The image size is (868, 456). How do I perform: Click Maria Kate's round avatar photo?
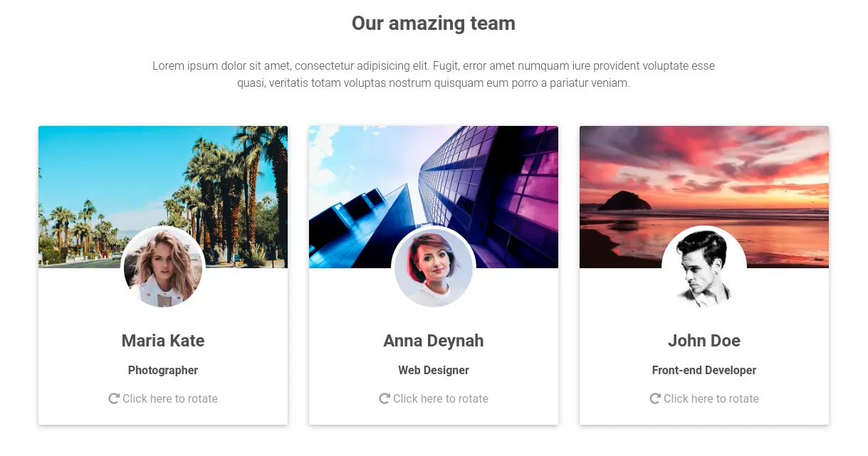(x=163, y=267)
